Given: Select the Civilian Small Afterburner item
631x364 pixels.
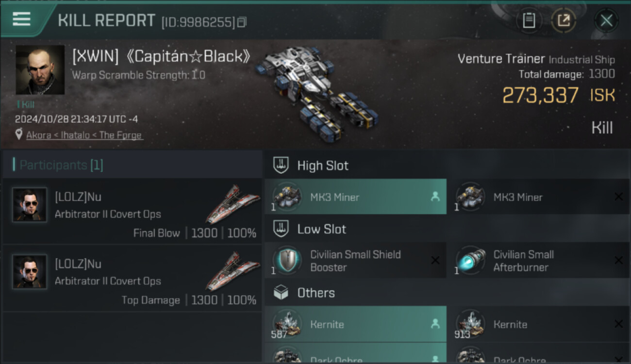Looking at the screenshot, I should 538,261.
